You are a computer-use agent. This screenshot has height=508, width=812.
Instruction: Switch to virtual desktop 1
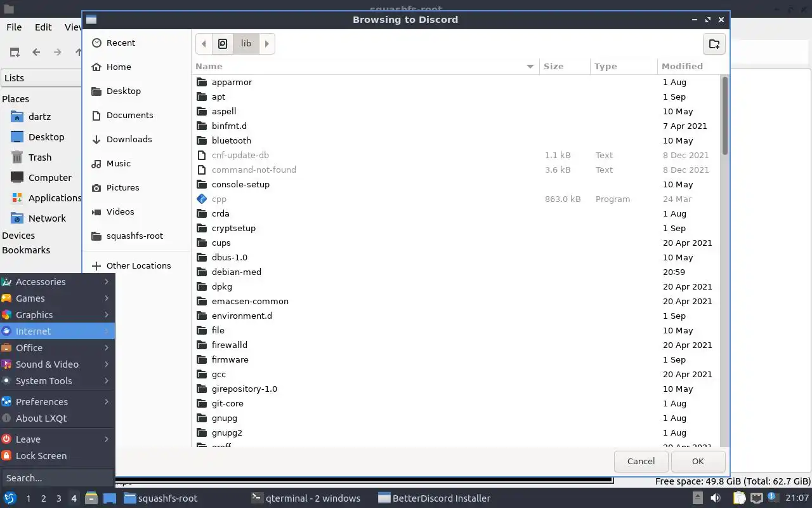tap(28, 498)
